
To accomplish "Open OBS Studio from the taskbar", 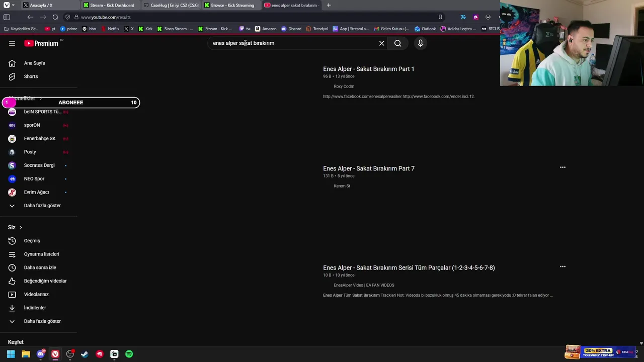I will click(x=70, y=354).
